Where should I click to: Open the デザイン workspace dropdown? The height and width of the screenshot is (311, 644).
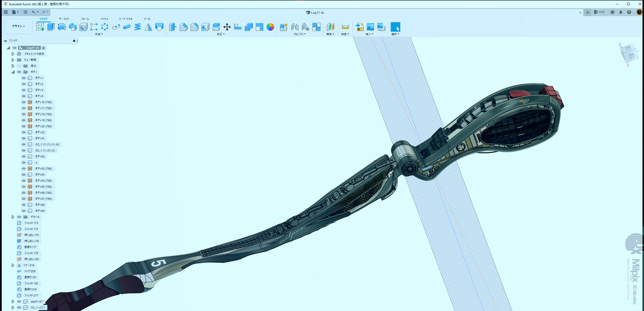coord(18,26)
